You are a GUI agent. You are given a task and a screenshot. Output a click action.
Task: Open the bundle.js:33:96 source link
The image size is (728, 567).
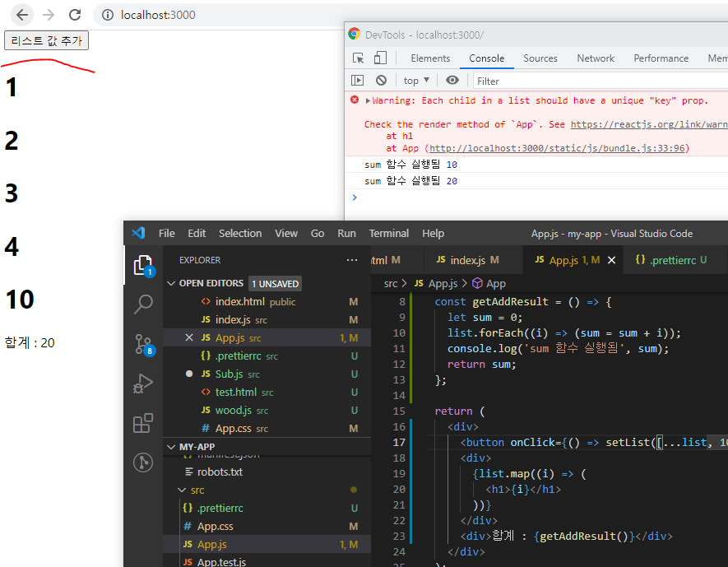tap(557, 148)
